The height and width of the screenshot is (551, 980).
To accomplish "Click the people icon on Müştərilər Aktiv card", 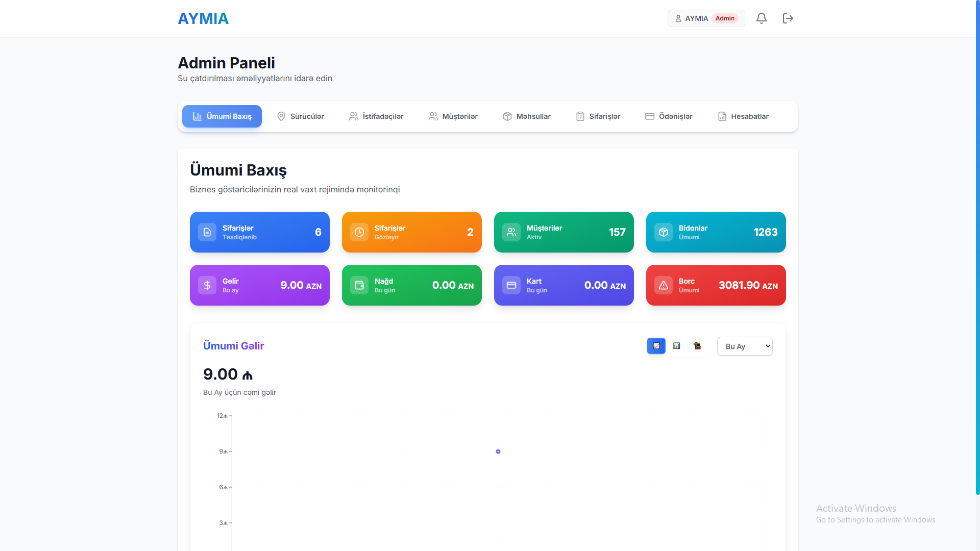I will click(x=511, y=232).
